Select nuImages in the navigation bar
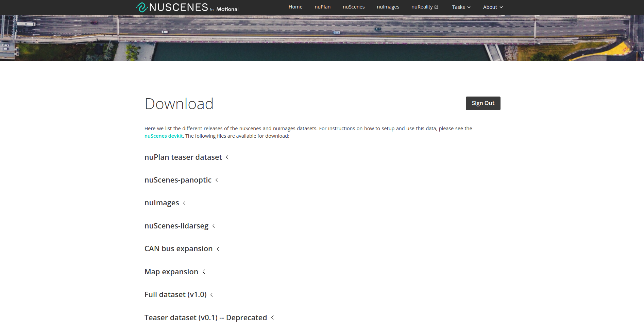Viewport: 644px width, 326px height. (388, 7)
